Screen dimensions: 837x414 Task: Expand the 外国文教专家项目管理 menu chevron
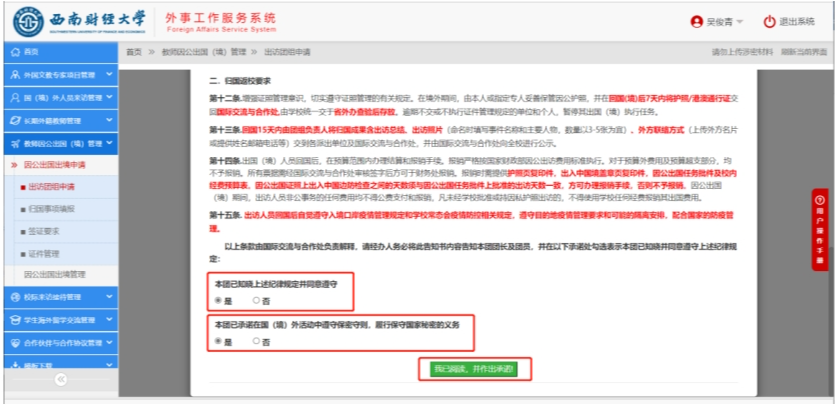[x=108, y=75]
